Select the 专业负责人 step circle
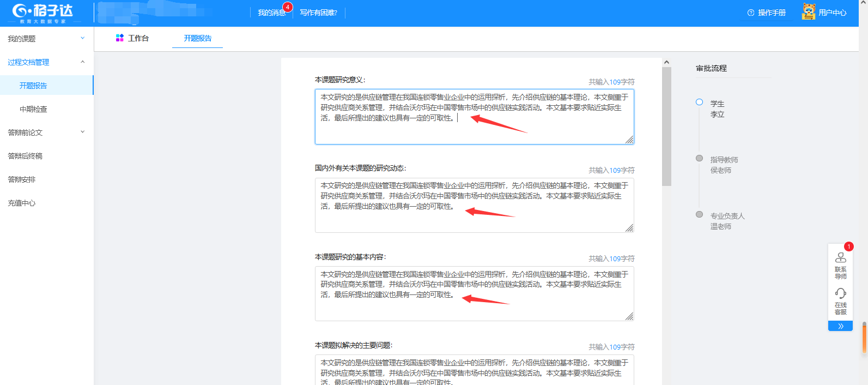Screen dimensions: 868x385 click(699, 214)
